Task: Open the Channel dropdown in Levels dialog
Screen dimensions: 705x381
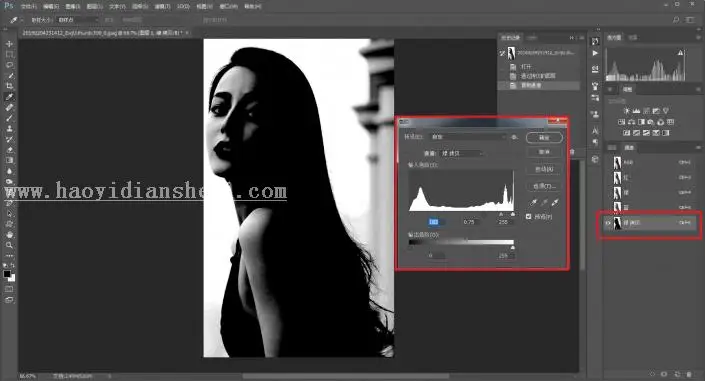Action: [462, 153]
